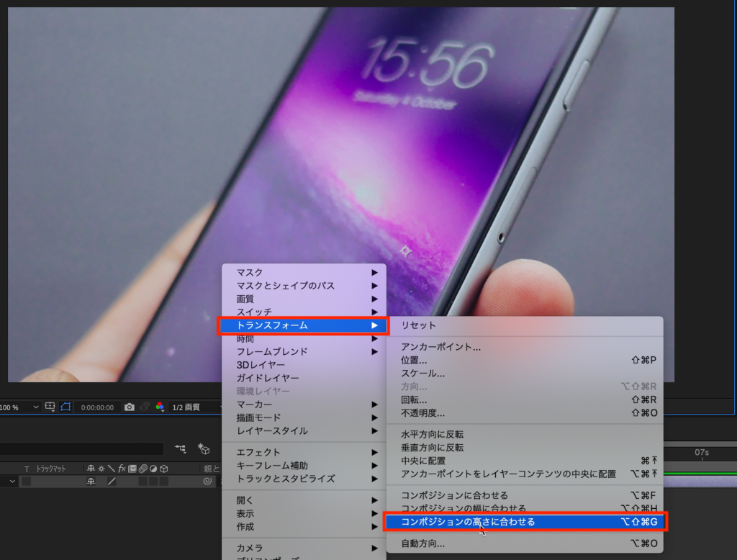
Task: Open grid and guide options icon
Action: pyautogui.click(x=50, y=407)
